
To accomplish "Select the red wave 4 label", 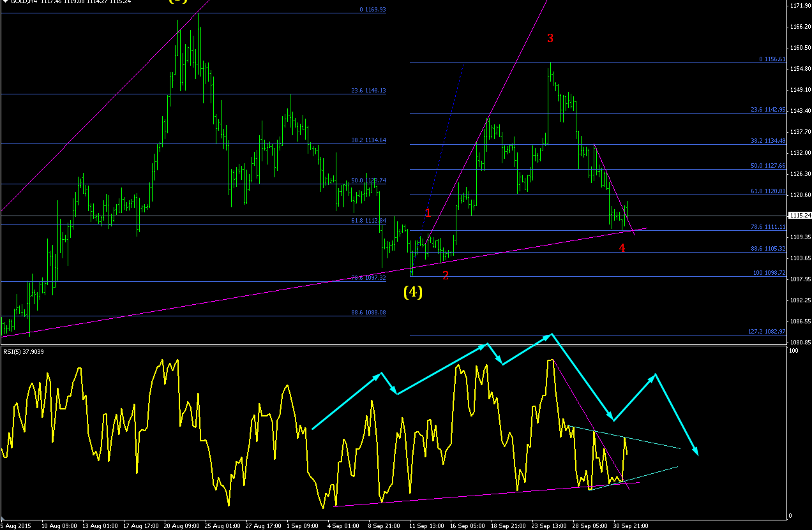I will [x=622, y=248].
